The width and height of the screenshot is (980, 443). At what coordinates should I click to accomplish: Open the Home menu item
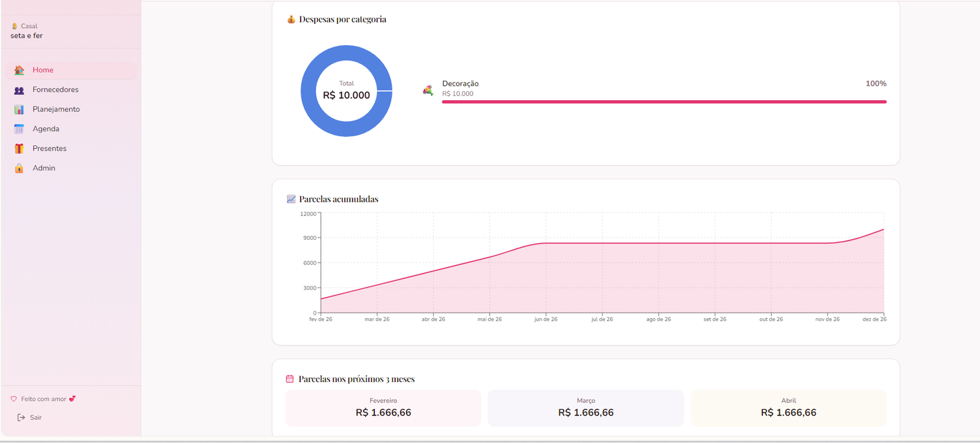tap(71, 70)
